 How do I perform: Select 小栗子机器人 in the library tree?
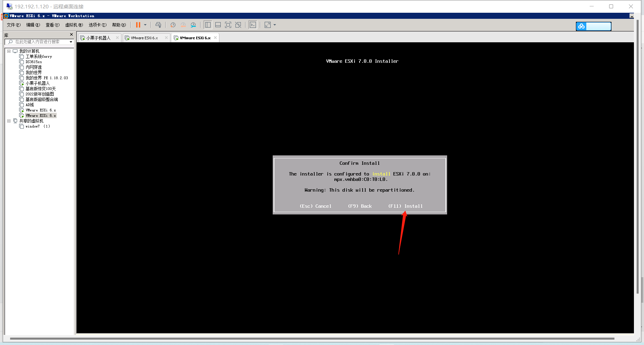[x=38, y=84]
